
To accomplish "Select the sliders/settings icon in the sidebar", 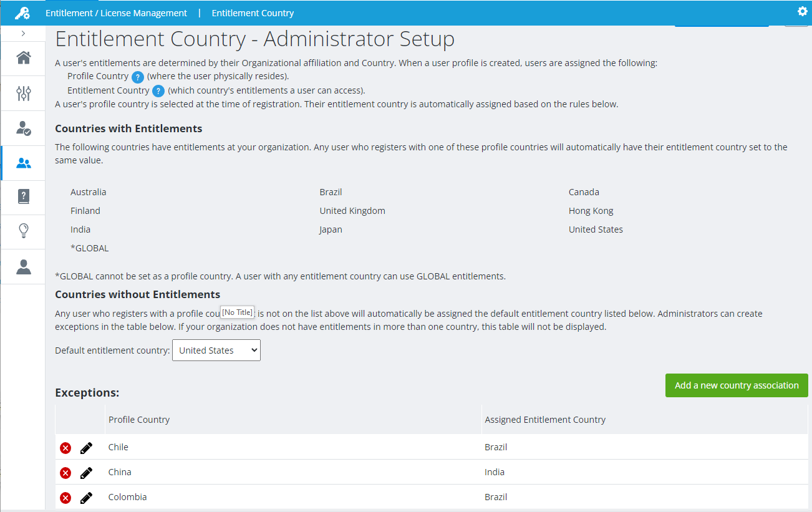I will (23, 93).
